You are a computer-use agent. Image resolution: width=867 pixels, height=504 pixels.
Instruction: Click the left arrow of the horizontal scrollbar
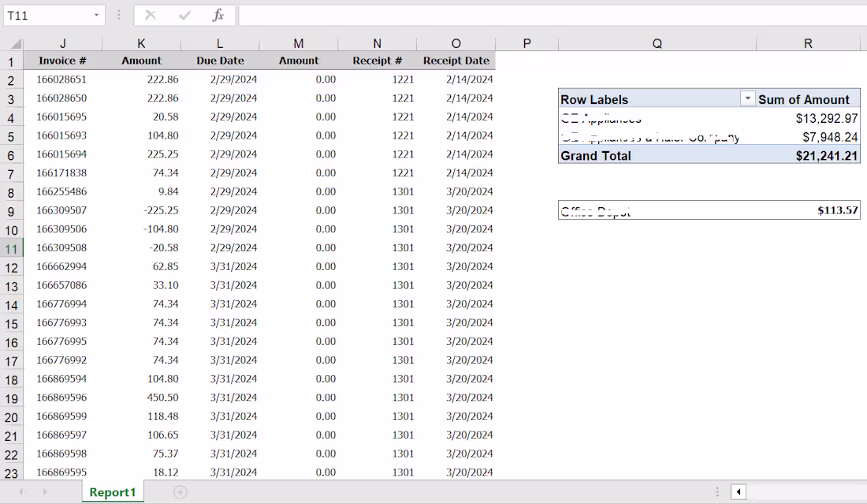(738, 491)
